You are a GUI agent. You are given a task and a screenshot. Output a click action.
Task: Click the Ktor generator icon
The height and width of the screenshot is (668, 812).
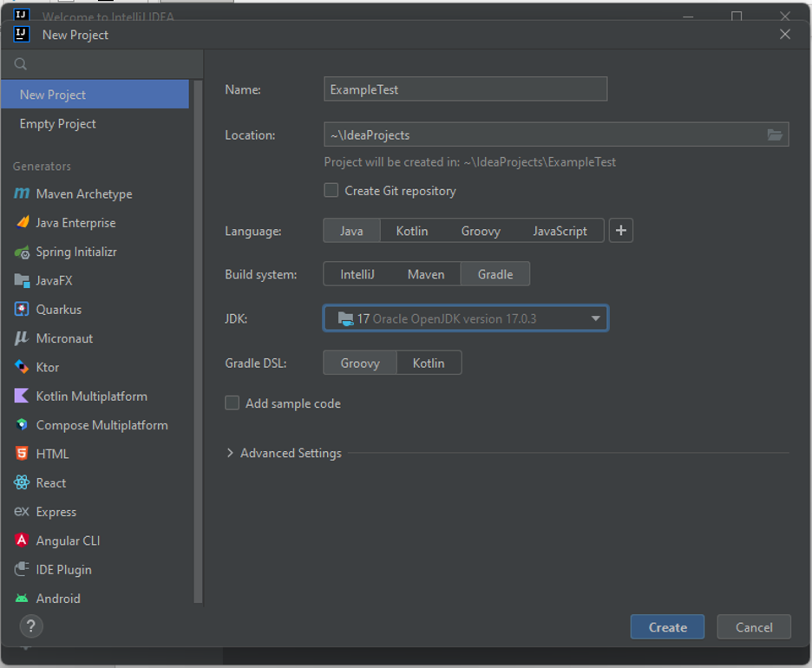[22, 367]
